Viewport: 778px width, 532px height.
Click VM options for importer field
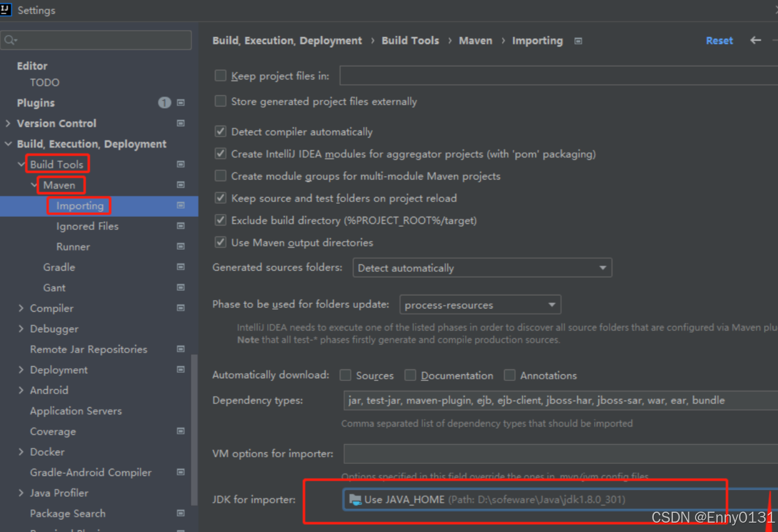pyautogui.click(x=561, y=454)
